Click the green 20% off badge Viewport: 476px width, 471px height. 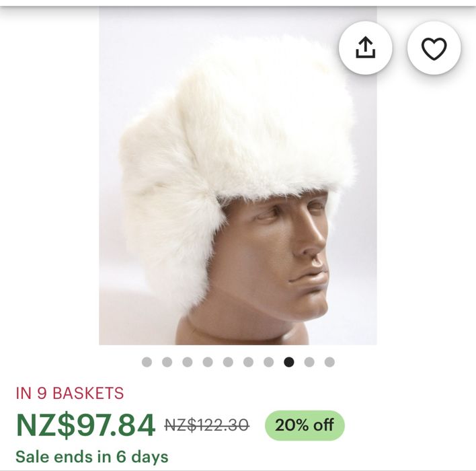tap(305, 425)
